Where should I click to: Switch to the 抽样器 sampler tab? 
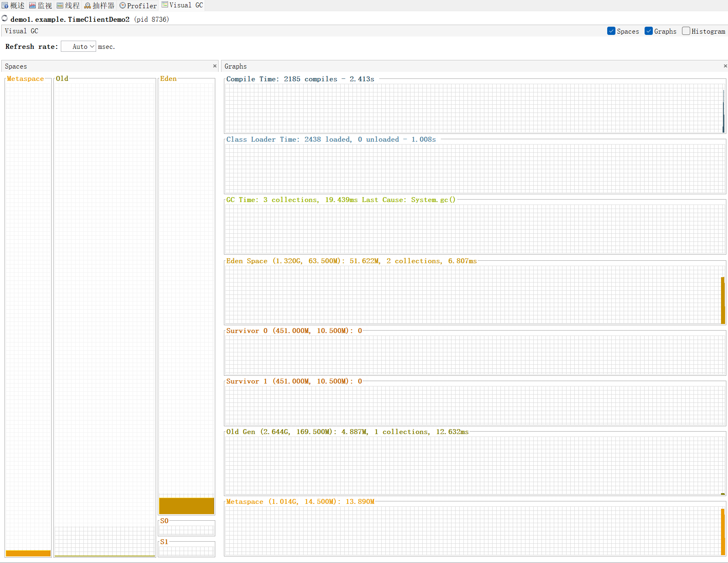(x=99, y=5)
